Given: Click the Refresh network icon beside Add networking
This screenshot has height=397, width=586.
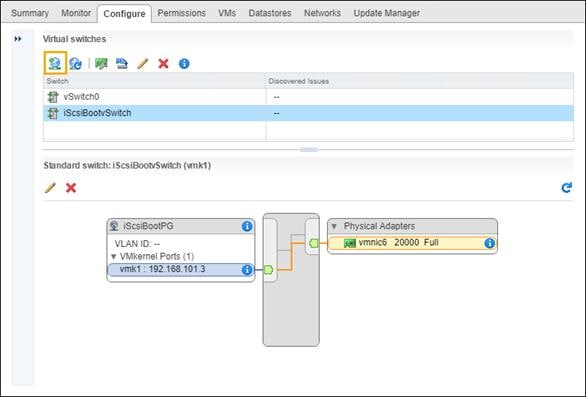Looking at the screenshot, I should tap(76, 64).
